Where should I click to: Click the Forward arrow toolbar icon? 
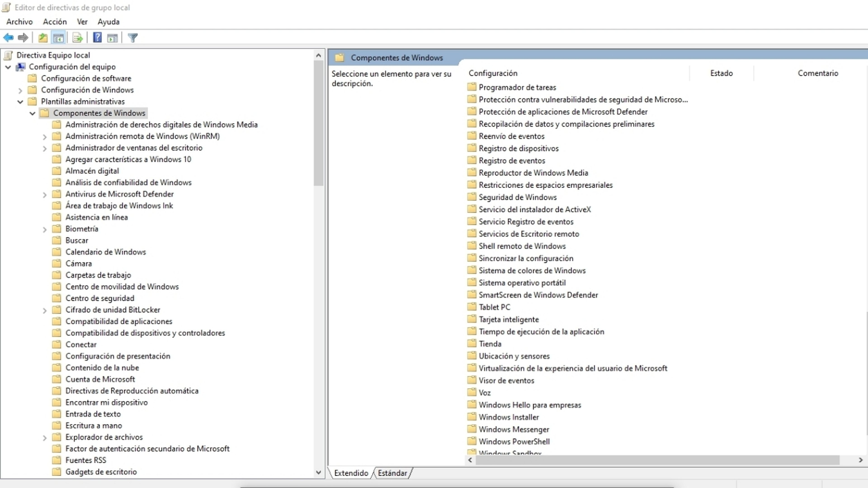click(23, 38)
